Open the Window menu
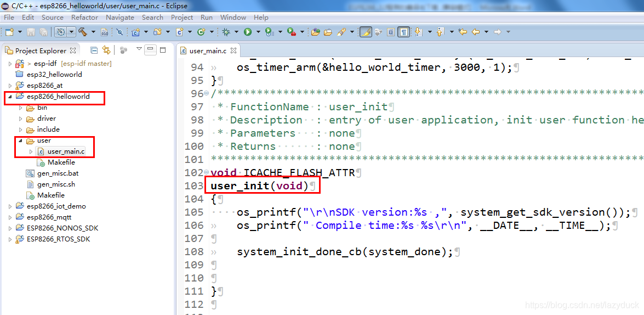Screen dimensions: 644x315 pos(233,17)
